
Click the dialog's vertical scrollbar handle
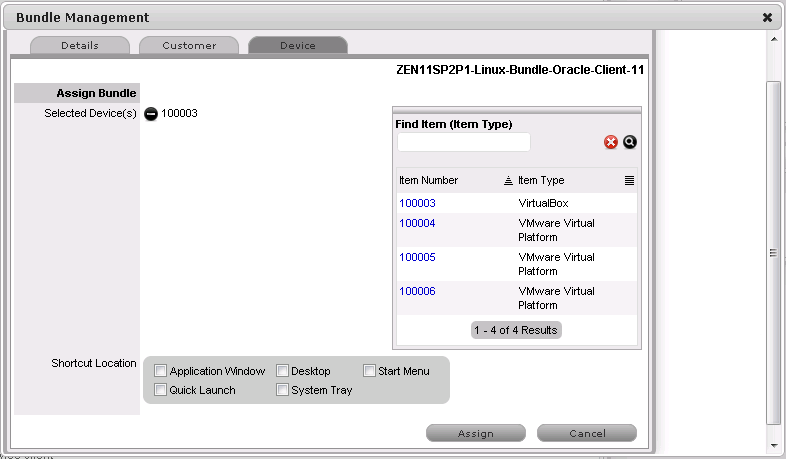772,253
